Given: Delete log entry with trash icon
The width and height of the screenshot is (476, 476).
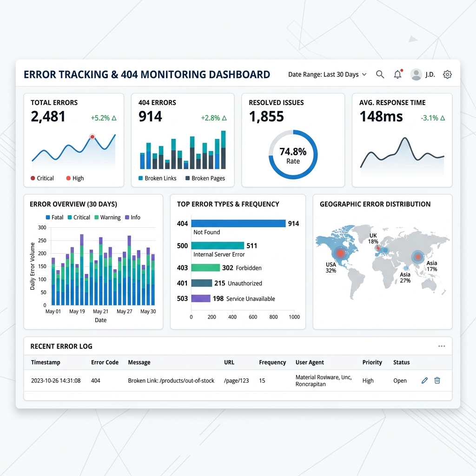Looking at the screenshot, I should (x=437, y=380).
